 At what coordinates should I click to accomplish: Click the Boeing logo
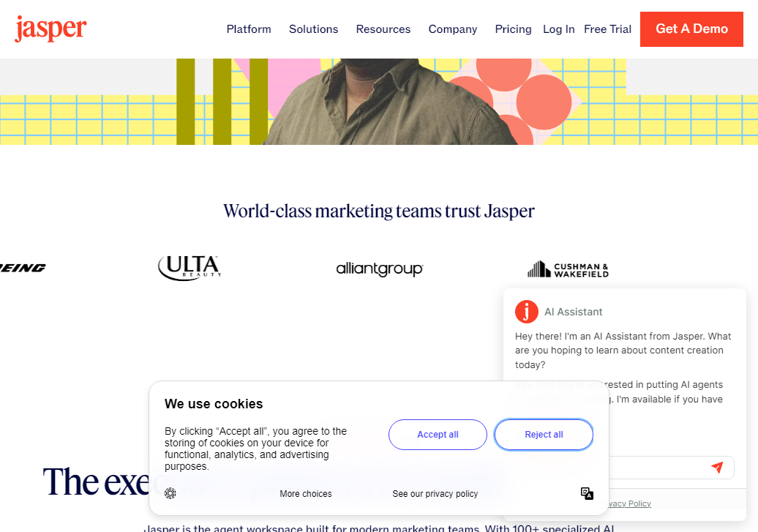23,268
